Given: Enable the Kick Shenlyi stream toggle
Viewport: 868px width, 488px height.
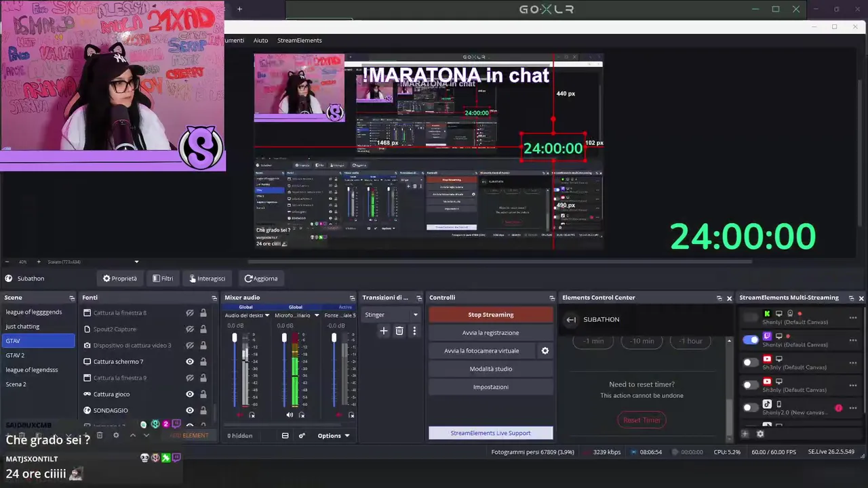Looking at the screenshot, I should click(x=751, y=317).
